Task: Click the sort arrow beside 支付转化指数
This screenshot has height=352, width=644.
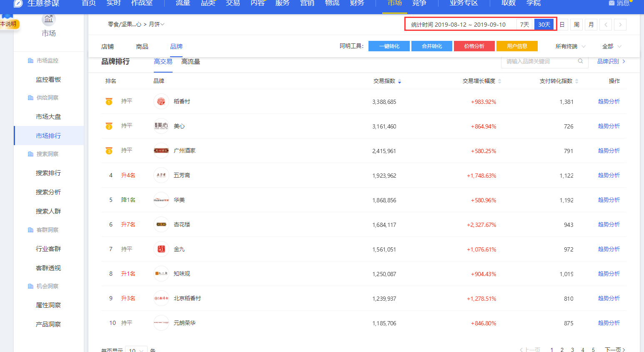Action: click(576, 81)
